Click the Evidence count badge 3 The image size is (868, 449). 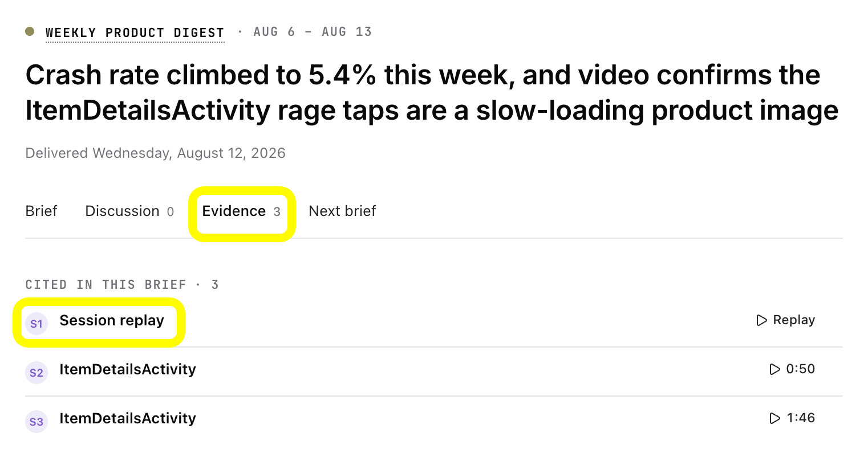pyautogui.click(x=277, y=212)
